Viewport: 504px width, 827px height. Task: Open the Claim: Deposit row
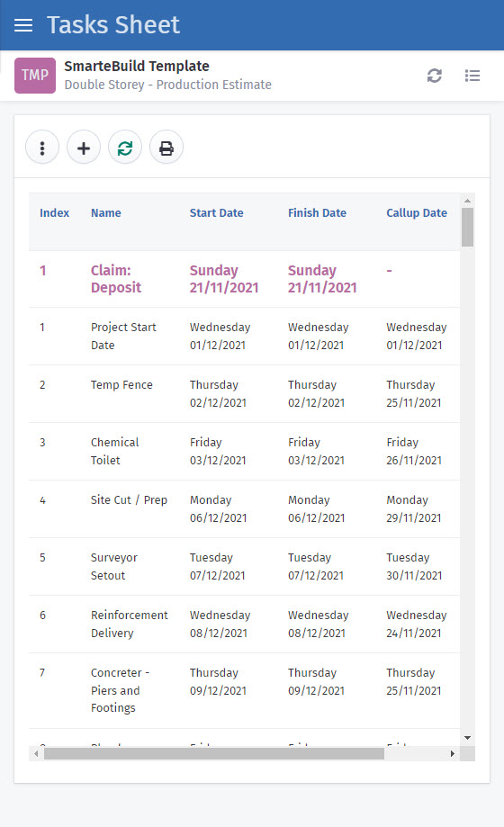pyautogui.click(x=244, y=279)
